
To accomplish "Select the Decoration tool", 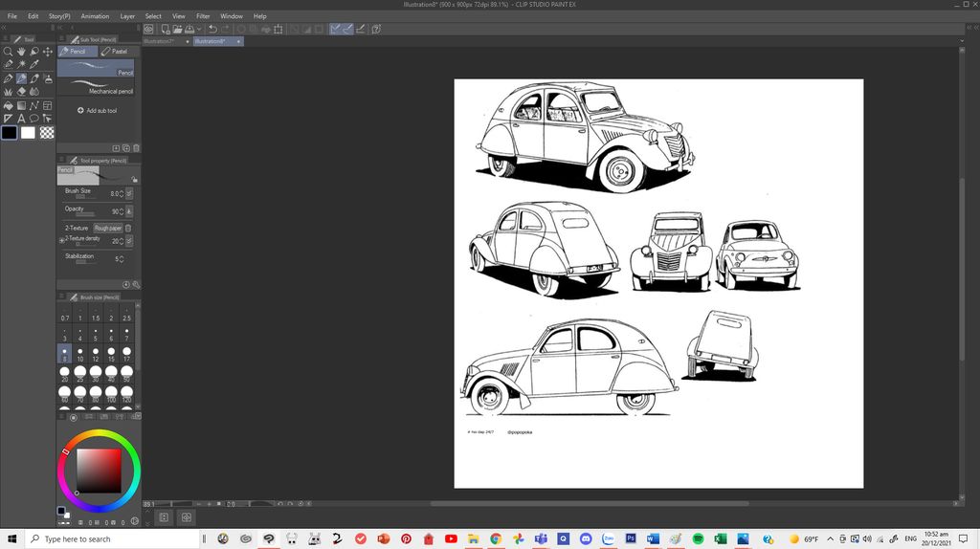I will click(x=8, y=92).
